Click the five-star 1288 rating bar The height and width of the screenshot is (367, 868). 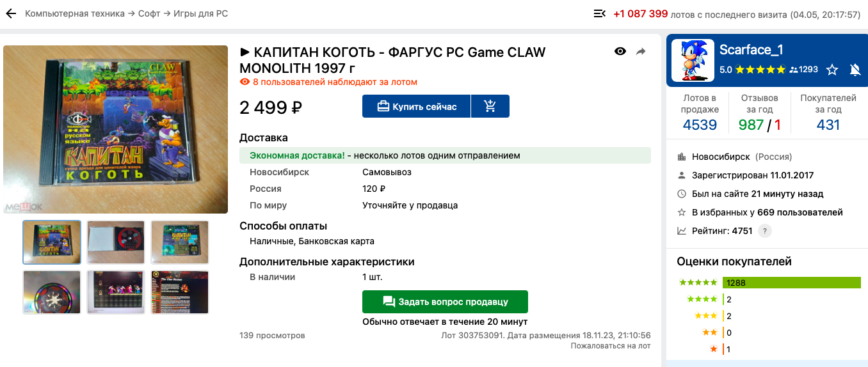[x=791, y=283]
